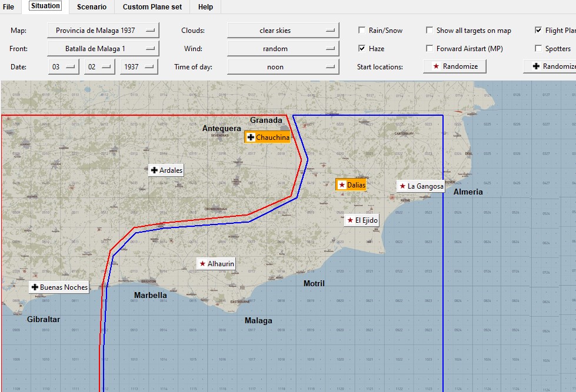The height and width of the screenshot is (392, 576).
Task: Open the File menu
Action: tap(9, 6)
